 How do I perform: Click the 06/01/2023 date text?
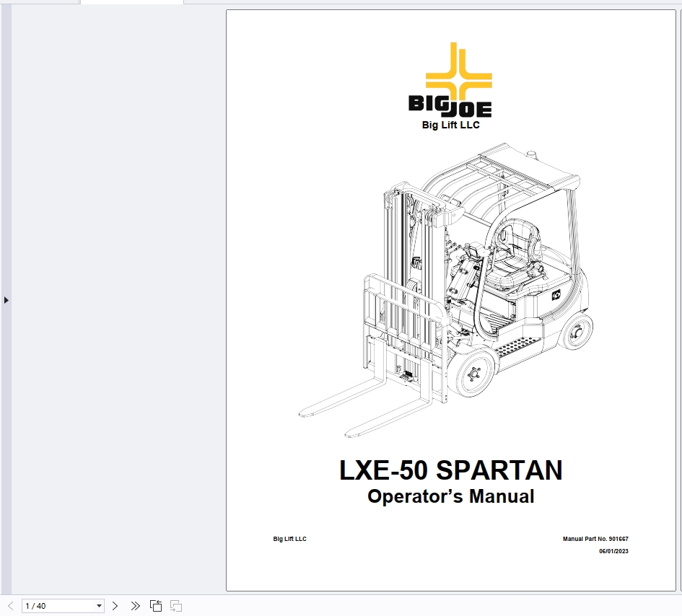[x=613, y=550]
